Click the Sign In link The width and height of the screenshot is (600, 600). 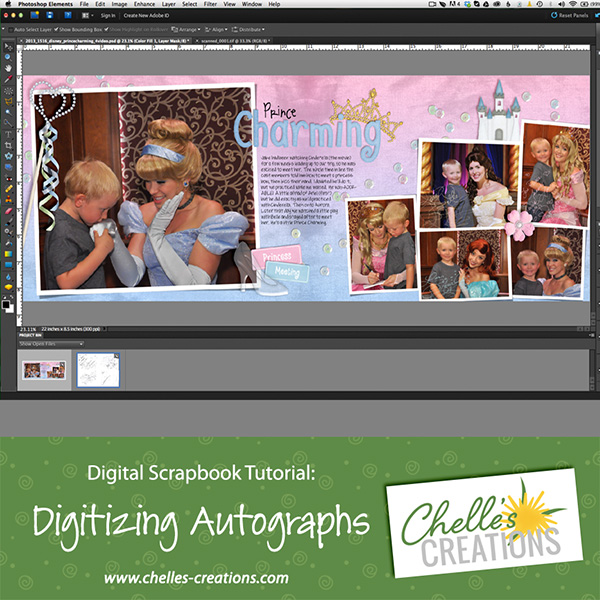click(x=108, y=16)
